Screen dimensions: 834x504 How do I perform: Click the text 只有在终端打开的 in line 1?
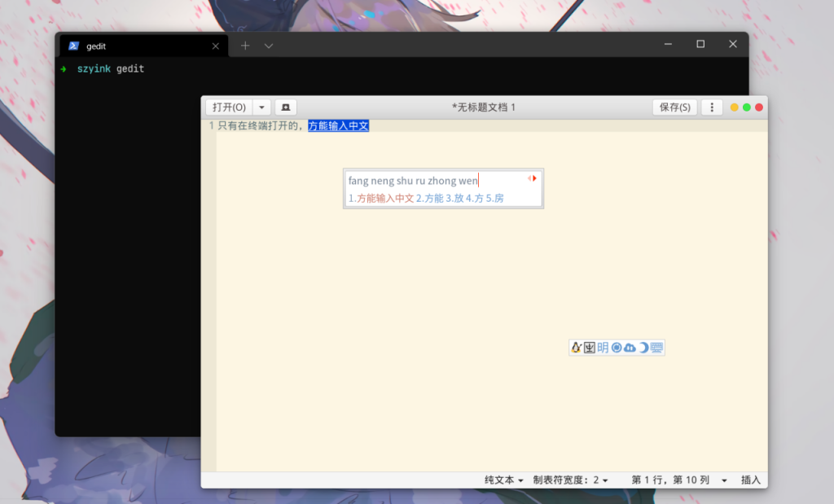pyautogui.click(x=258, y=126)
